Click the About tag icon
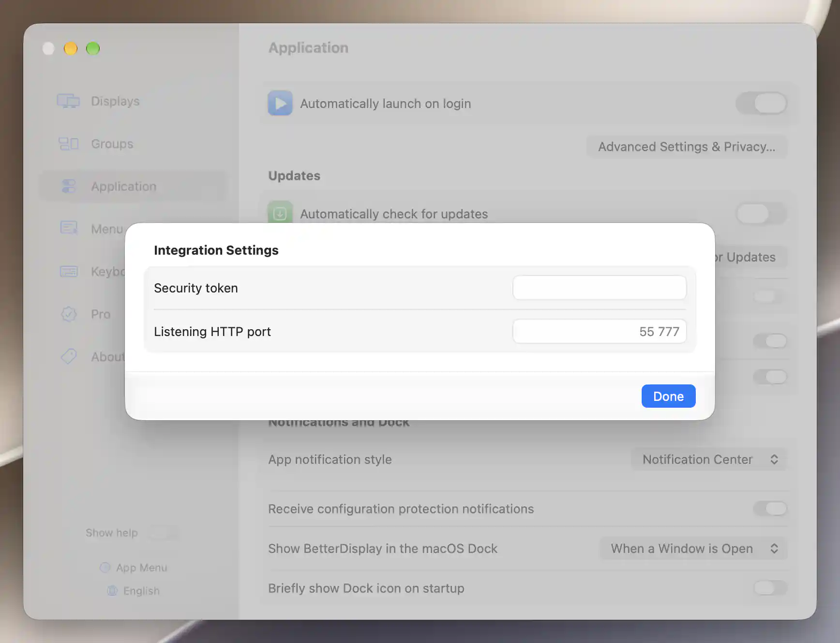 tap(69, 356)
